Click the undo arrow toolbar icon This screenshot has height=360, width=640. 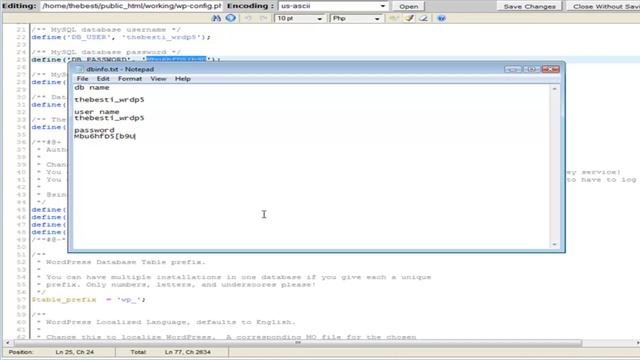248,18
